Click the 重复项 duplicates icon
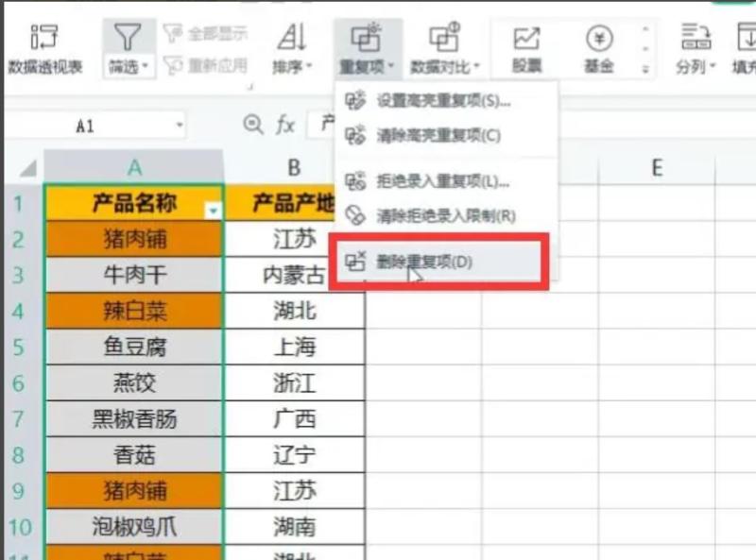This screenshot has height=560, width=756. [366, 37]
